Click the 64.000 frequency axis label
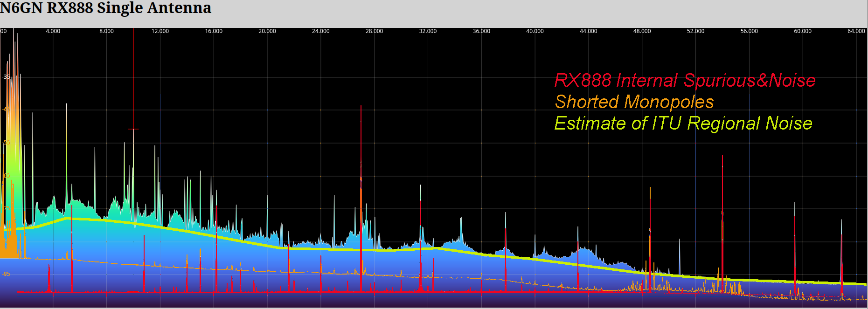The width and height of the screenshot is (868, 309). 856,31
